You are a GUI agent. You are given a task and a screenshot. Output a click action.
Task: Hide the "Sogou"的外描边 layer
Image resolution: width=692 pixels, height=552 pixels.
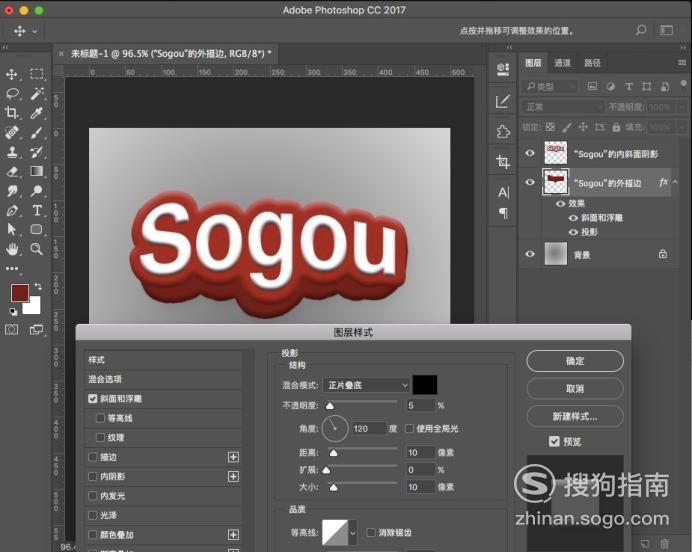click(530, 182)
